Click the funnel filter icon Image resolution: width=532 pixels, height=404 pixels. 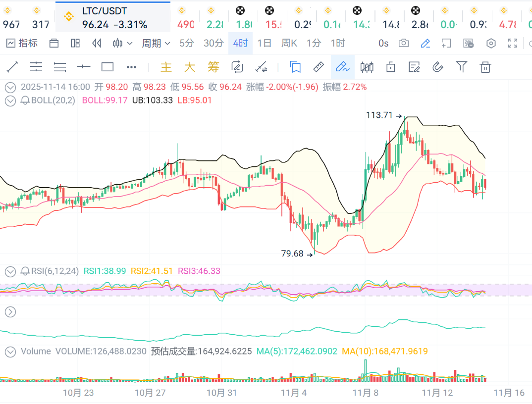coord(462,67)
